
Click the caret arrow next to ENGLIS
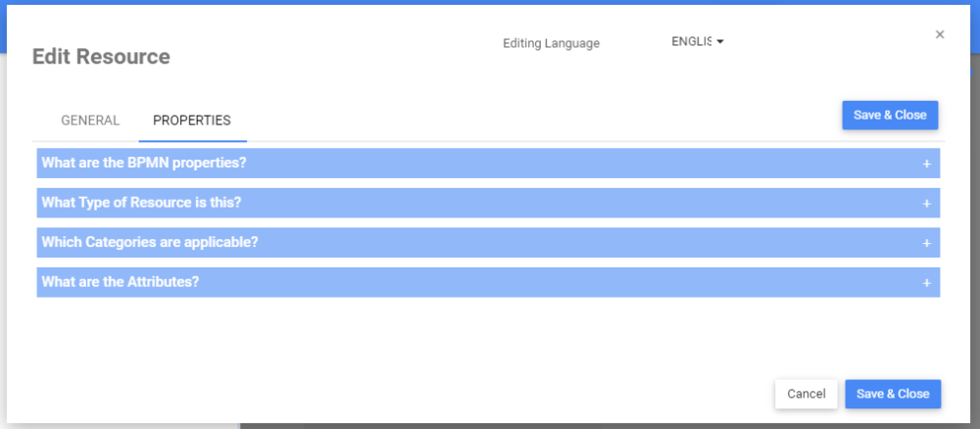720,42
